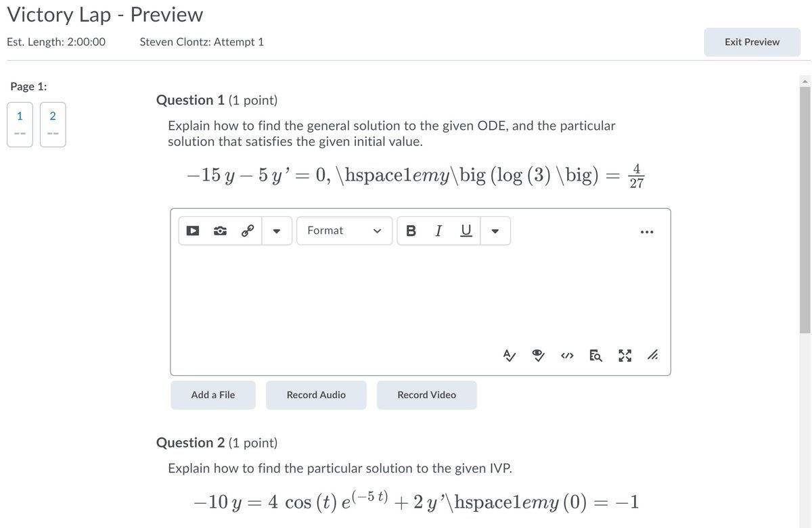Click the accessibility checker eye icon
Screen dimensions: 812x528
click(539, 354)
